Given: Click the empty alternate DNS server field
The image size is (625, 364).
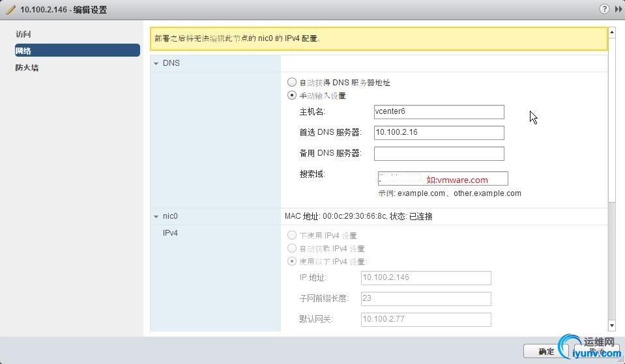Looking at the screenshot, I should pos(439,154).
